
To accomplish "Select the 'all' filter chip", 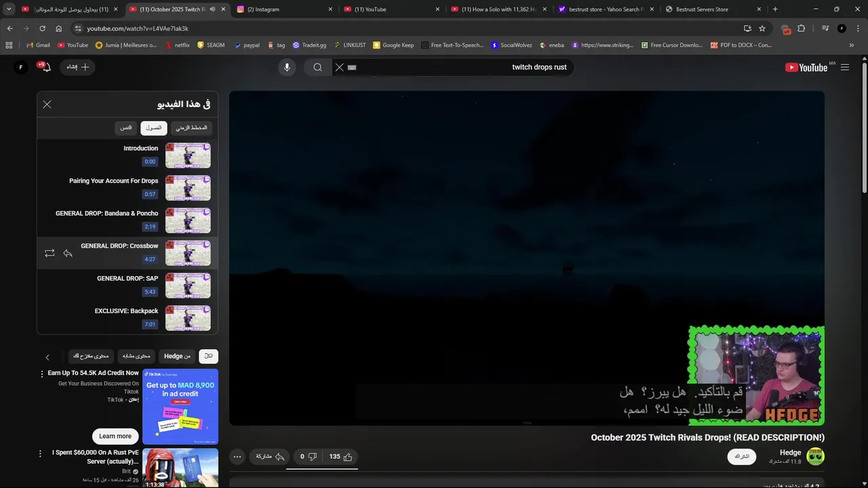I will pos(209,357).
